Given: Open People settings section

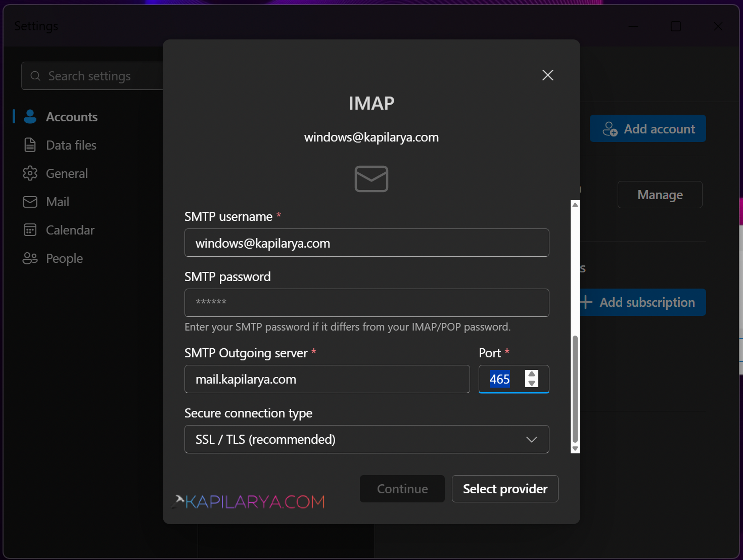Looking at the screenshot, I should tap(64, 258).
